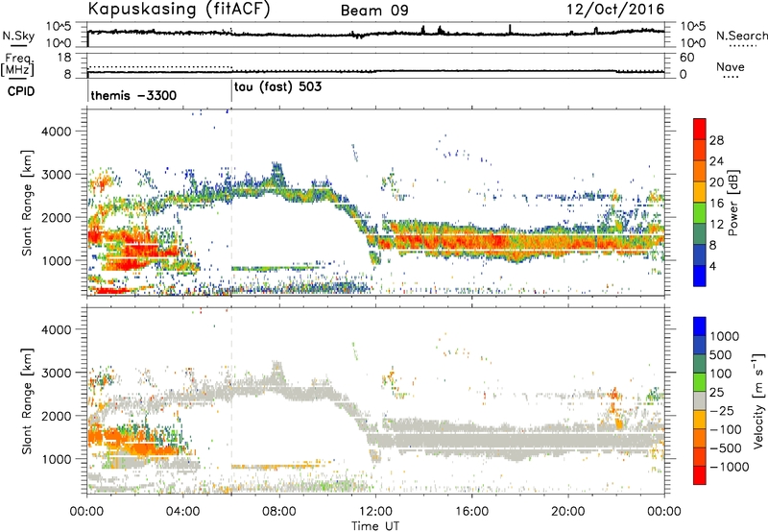Click the Freq. [MHz] label
Viewport: 768px width, 532px height.
[17, 64]
